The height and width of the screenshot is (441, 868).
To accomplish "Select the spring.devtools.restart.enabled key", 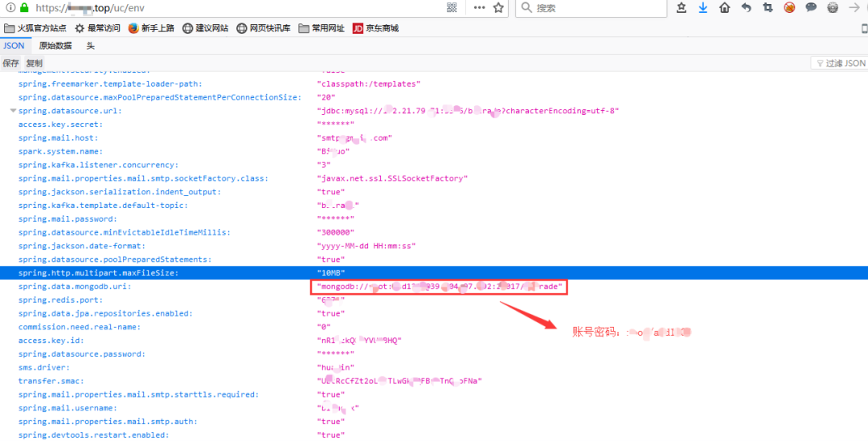I will click(93, 435).
